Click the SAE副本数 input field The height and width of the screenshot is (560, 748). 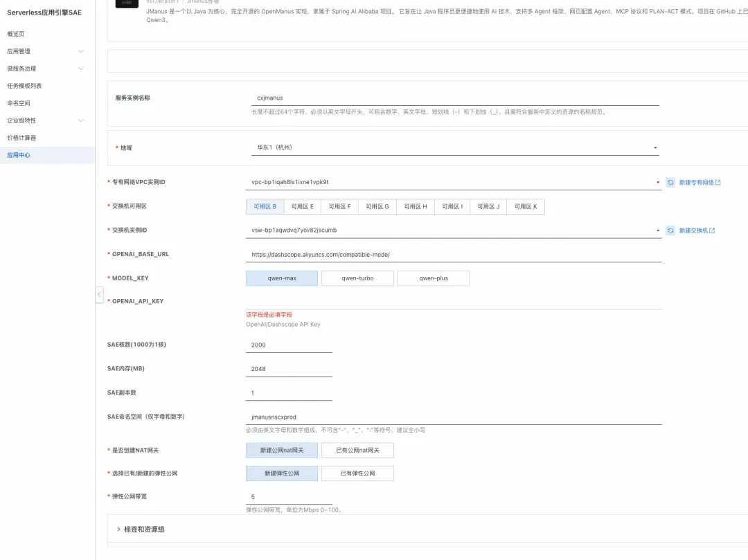click(x=289, y=392)
